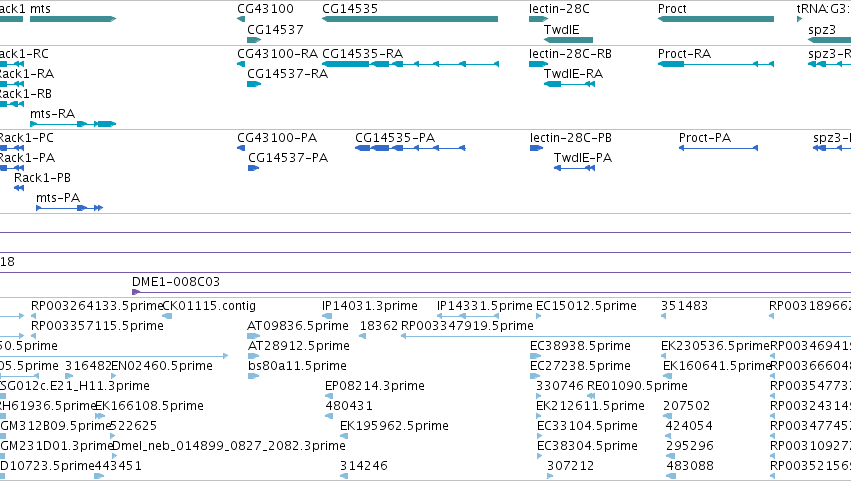Select the IP14331.5prime EST label
851x481 pixels.
tap(485, 306)
